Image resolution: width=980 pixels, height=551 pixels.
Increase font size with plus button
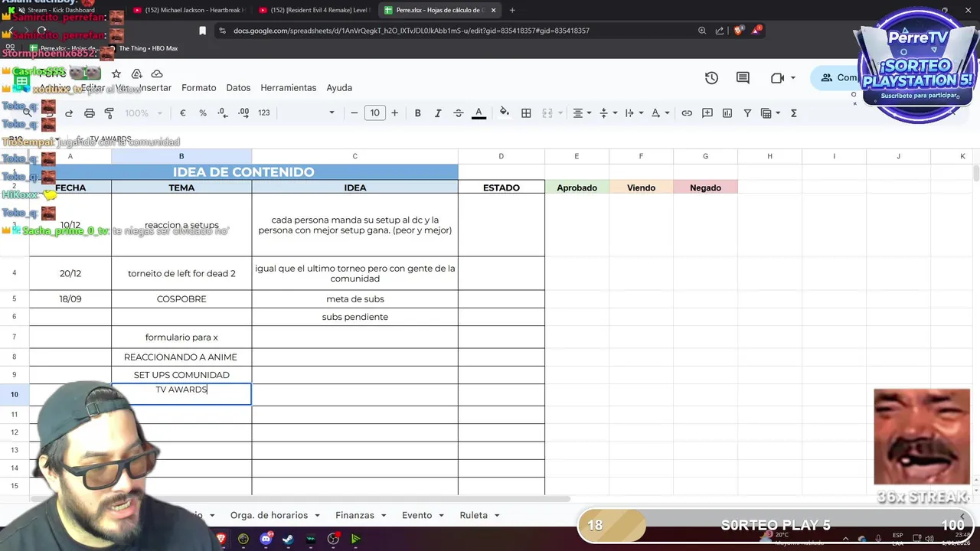tap(394, 112)
